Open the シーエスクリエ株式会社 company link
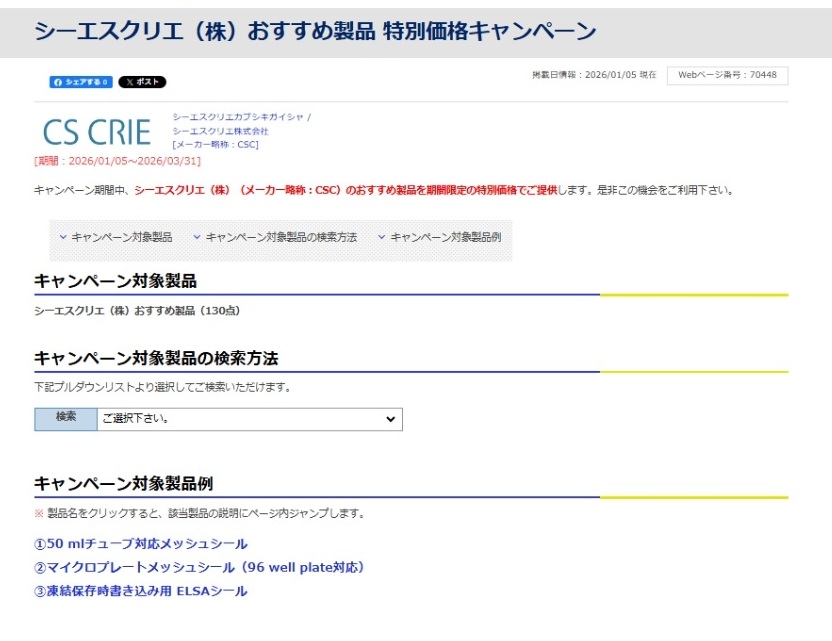 (x=220, y=129)
